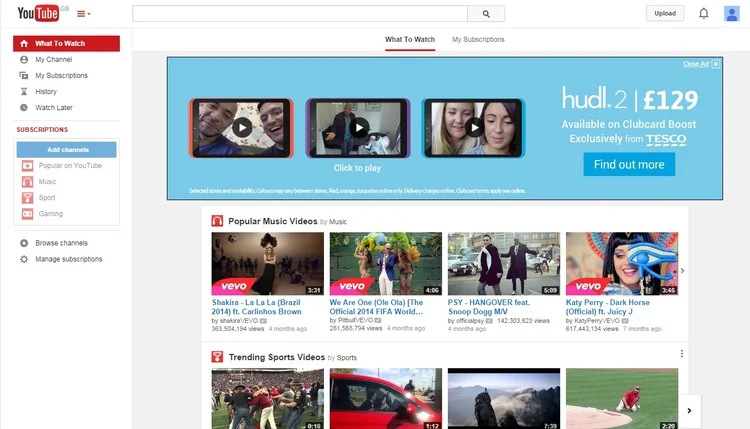The width and height of the screenshot is (750, 429).
Task: Open the guide menu next to logo
Action: point(84,14)
